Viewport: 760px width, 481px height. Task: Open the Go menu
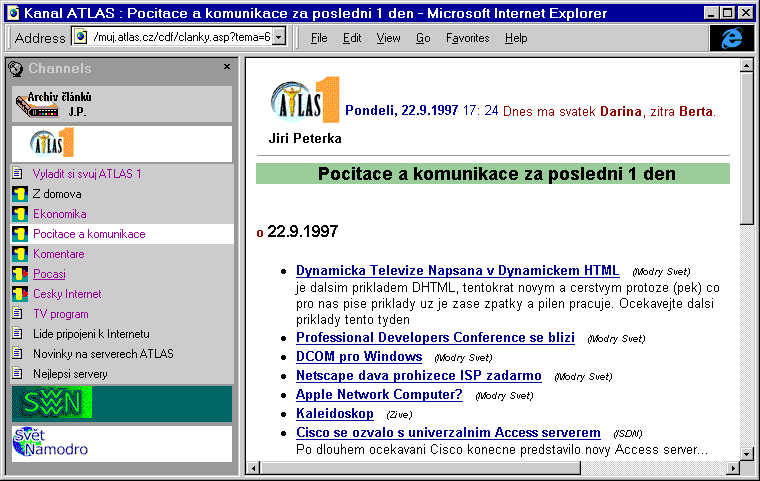pyautogui.click(x=423, y=38)
